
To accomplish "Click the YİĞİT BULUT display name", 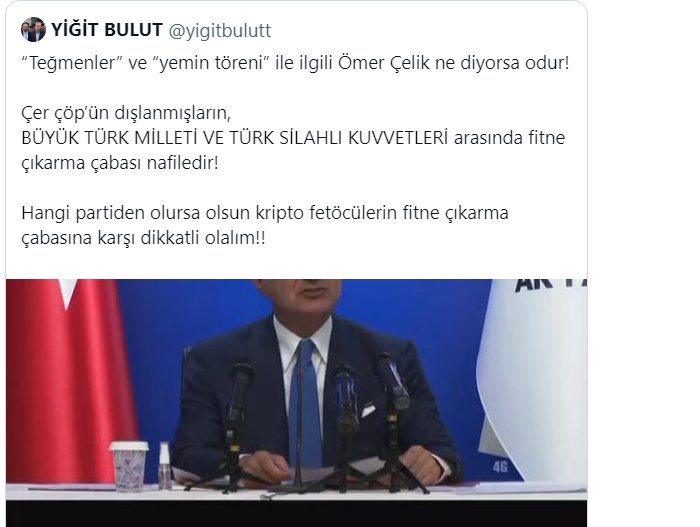I will coord(106,30).
